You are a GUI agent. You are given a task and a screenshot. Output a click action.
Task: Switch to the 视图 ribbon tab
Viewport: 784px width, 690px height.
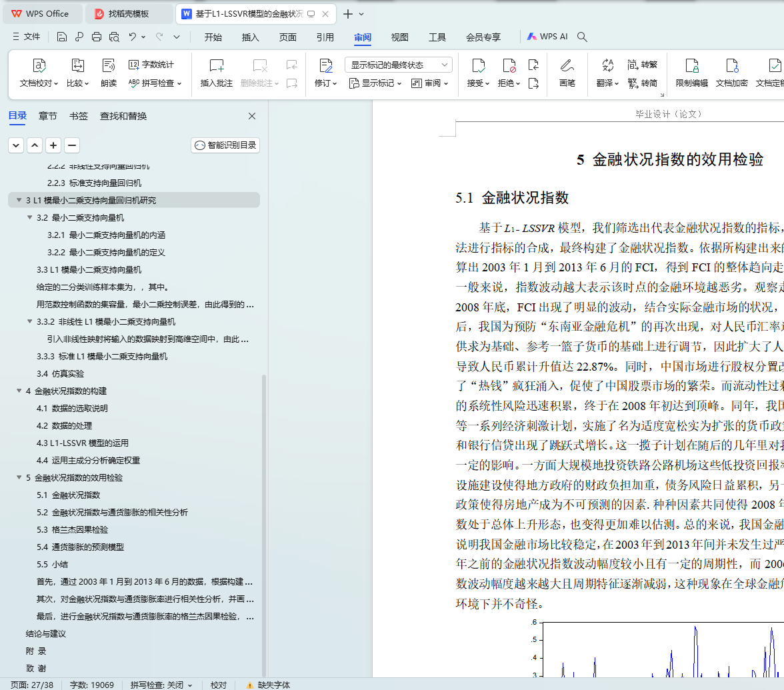coord(399,37)
